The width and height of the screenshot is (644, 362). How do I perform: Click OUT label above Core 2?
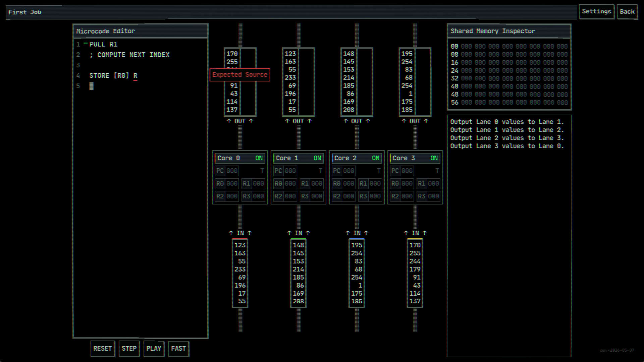(x=357, y=121)
